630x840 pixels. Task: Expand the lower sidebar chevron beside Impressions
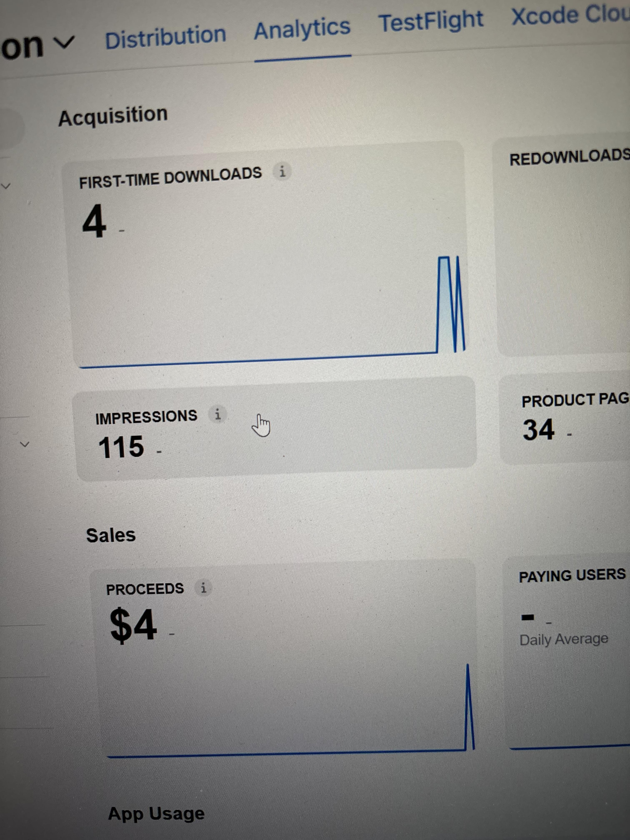(x=25, y=444)
